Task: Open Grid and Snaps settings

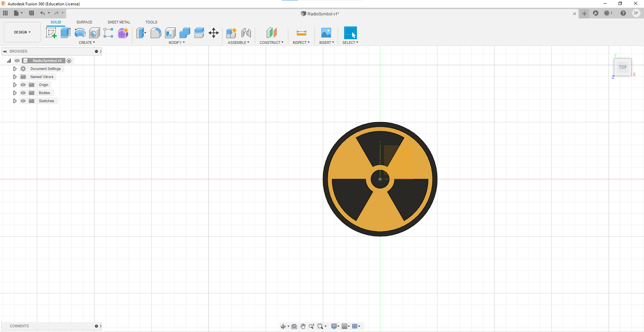Action: [x=345, y=326]
